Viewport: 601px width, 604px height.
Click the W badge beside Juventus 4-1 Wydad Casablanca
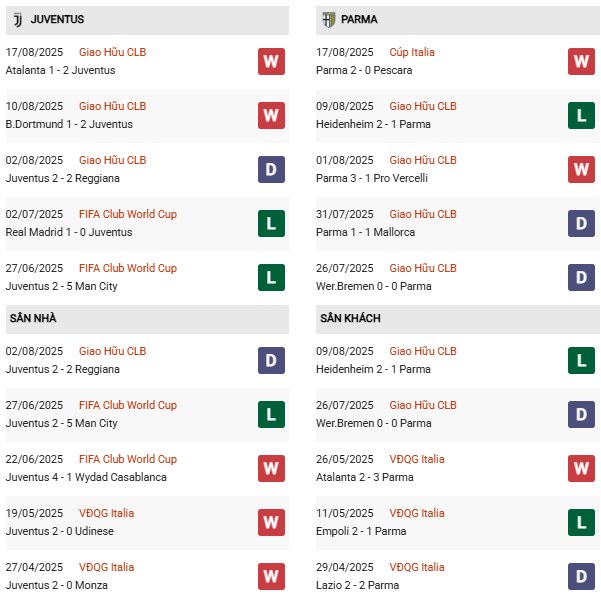[271, 468]
